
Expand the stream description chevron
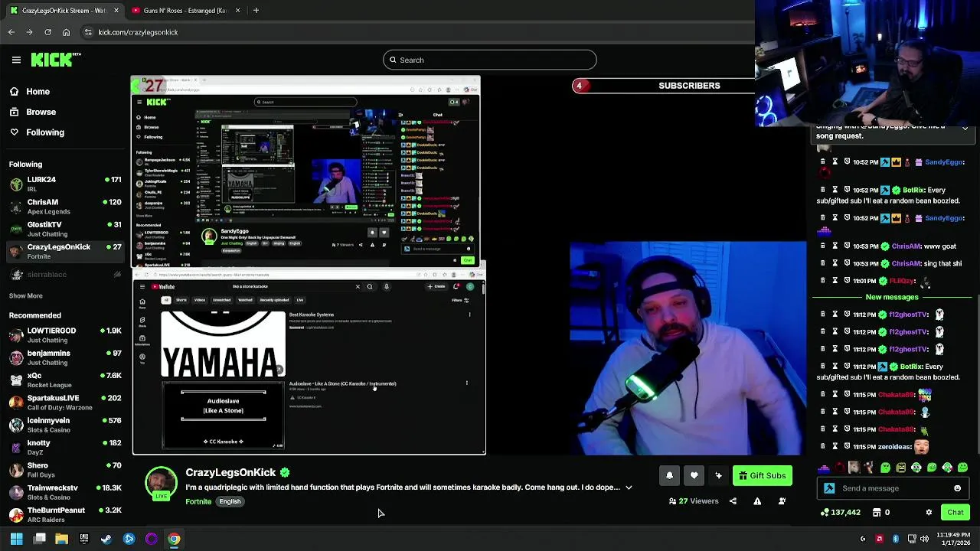629,487
